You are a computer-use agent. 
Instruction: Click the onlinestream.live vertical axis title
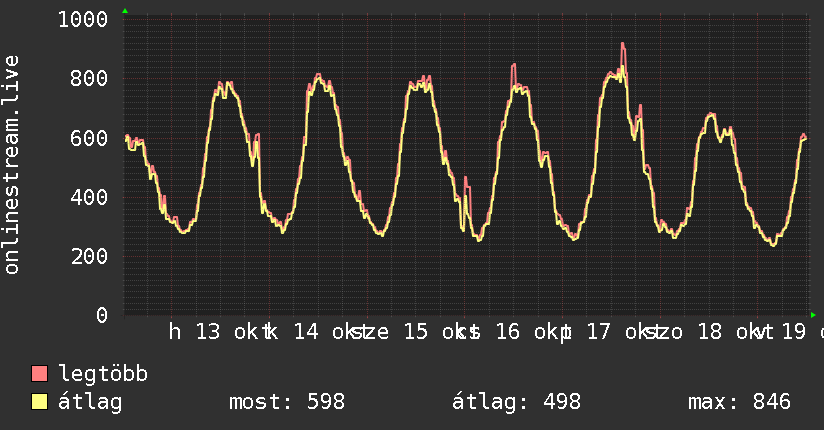coord(13,165)
